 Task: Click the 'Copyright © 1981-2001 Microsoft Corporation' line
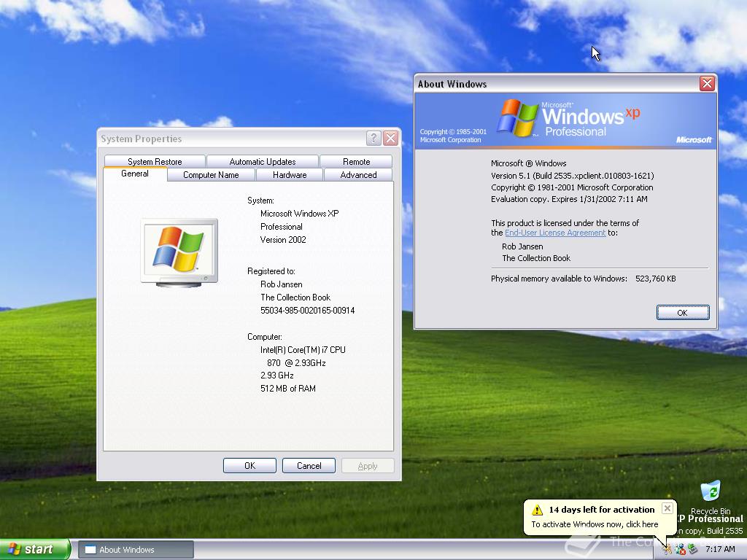pyautogui.click(x=572, y=187)
